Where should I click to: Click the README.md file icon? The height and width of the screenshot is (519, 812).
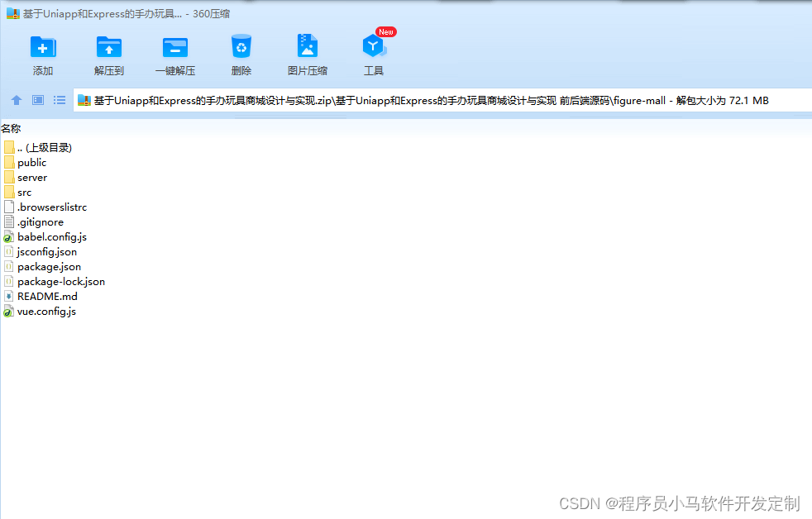[9, 297]
